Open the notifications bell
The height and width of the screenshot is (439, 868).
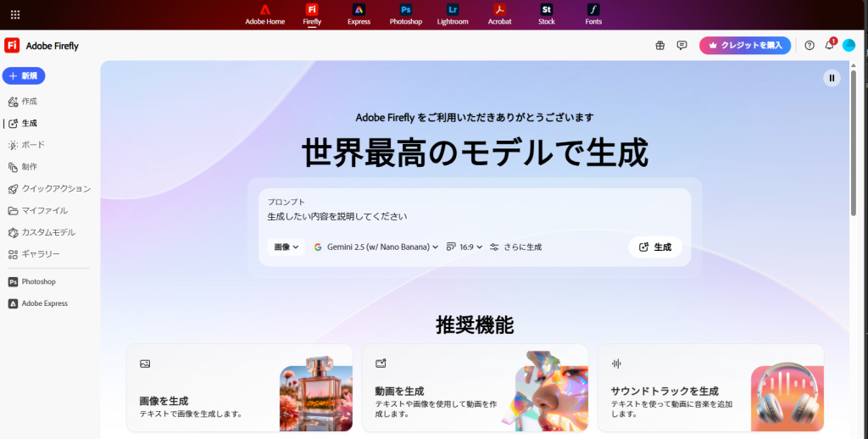pyautogui.click(x=829, y=46)
